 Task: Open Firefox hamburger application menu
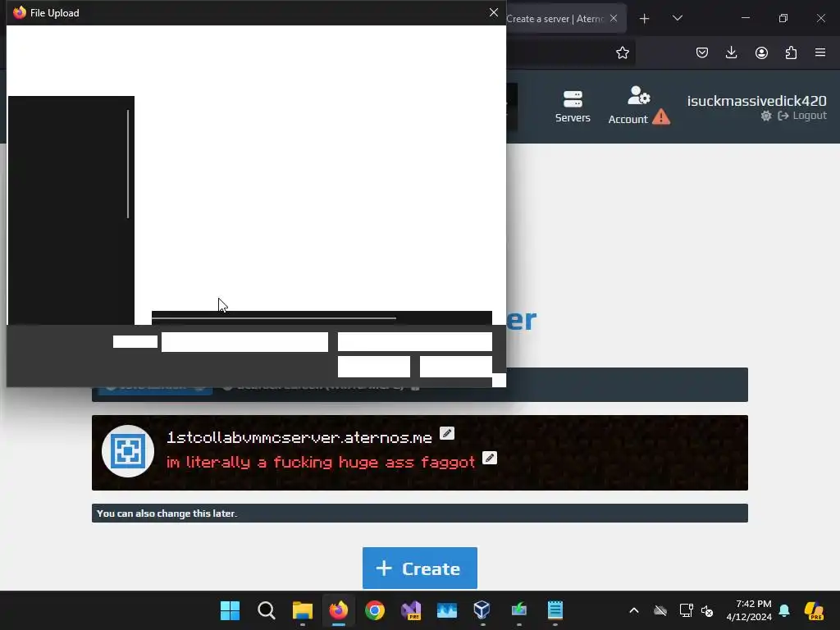point(820,52)
